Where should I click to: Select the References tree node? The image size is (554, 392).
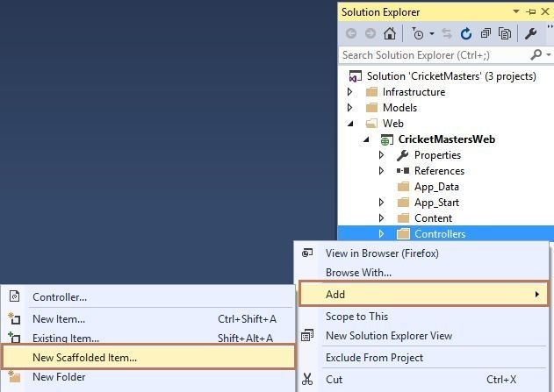pos(439,171)
